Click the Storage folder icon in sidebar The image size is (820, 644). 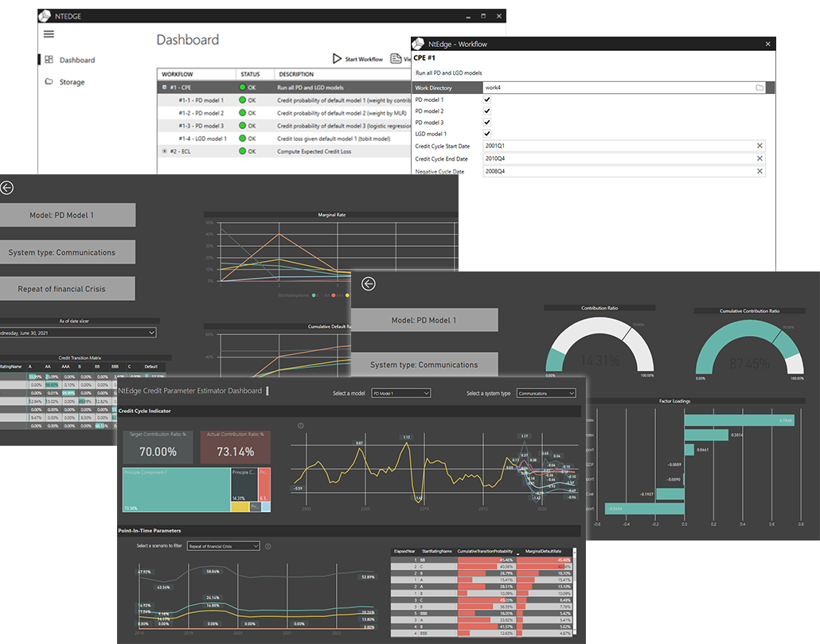(49, 81)
